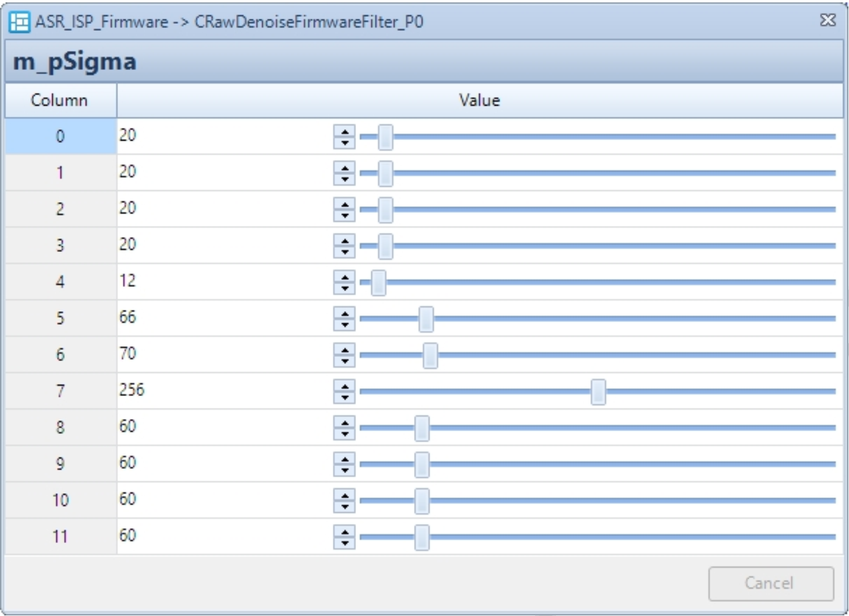849x616 pixels.
Task: Decrease the value for column 1
Action: click(345, 178)
